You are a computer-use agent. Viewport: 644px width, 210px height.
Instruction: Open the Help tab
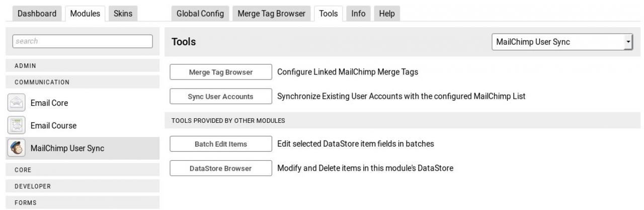[x=387, y=14]
